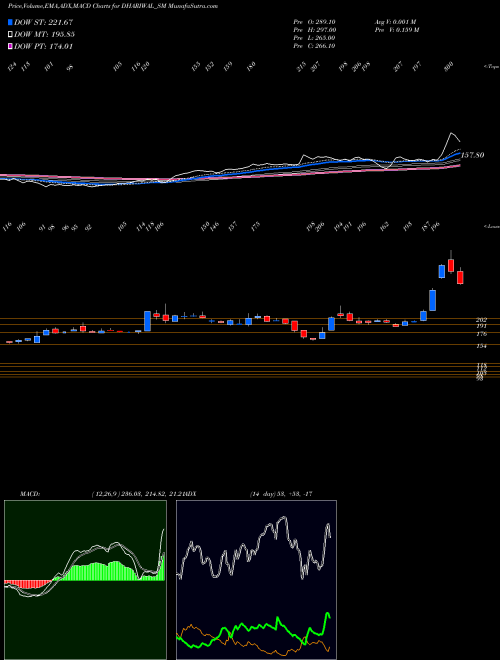Screen dimensions: 500x660
Task: Click the topmost red candlestick at the peak
Action: tap(451, 265)
